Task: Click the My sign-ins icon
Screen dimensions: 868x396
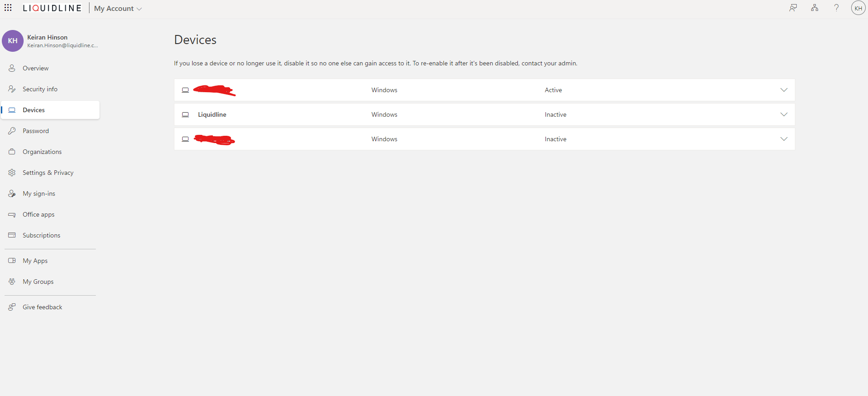Action: pyautogui.click(x=12, y=193)
